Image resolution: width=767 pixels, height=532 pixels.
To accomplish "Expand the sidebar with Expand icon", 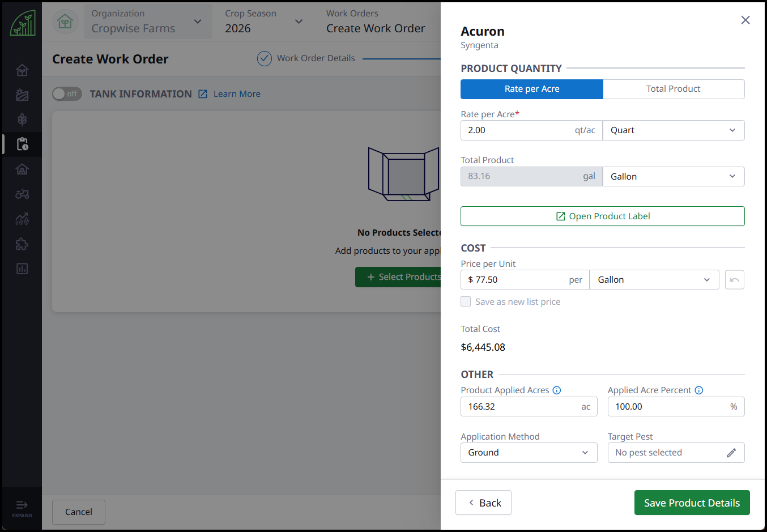I will click(x=22, y=508).
